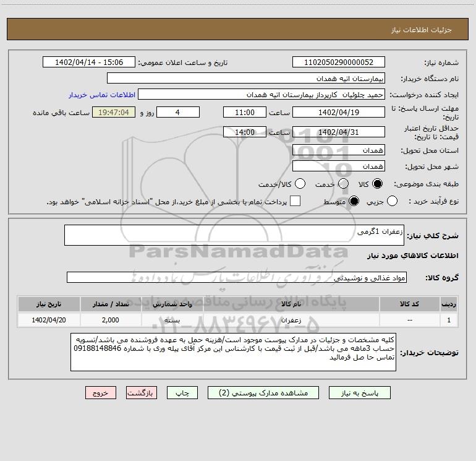Click the خروج exit button
This screenshot has height=461, width=476.
(101, 393)
